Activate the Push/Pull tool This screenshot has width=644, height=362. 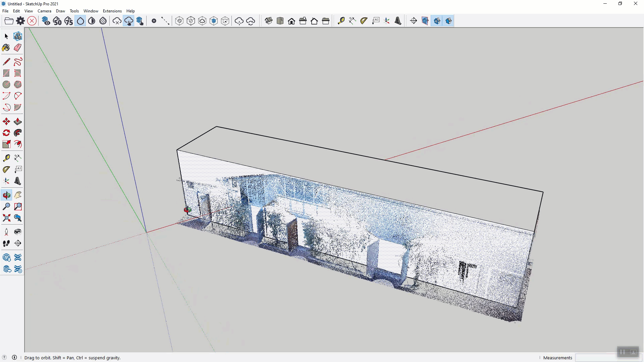click(x=18, y=121)
